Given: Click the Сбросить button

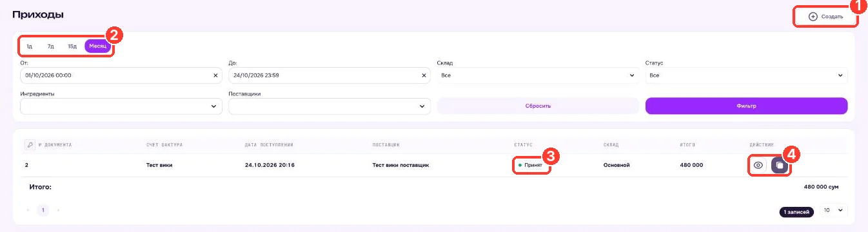Looking at the screenshot, I should point(538,106).
